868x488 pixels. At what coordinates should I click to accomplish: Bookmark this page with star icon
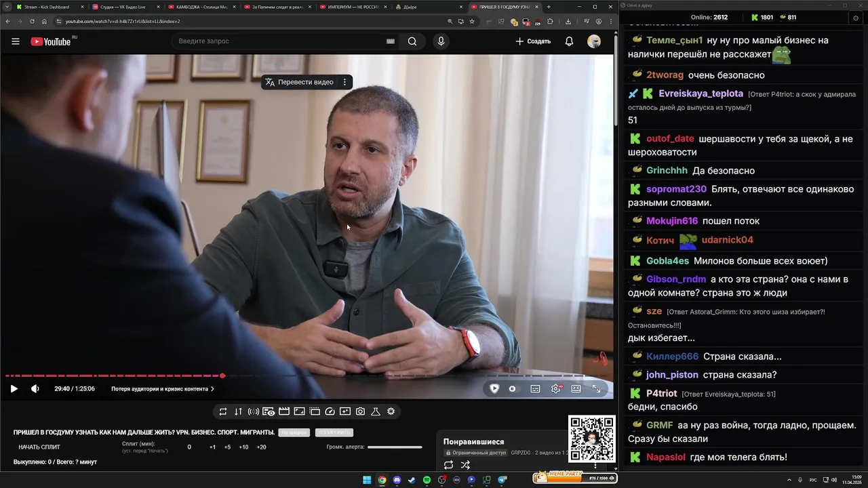[x=472, y=21]
